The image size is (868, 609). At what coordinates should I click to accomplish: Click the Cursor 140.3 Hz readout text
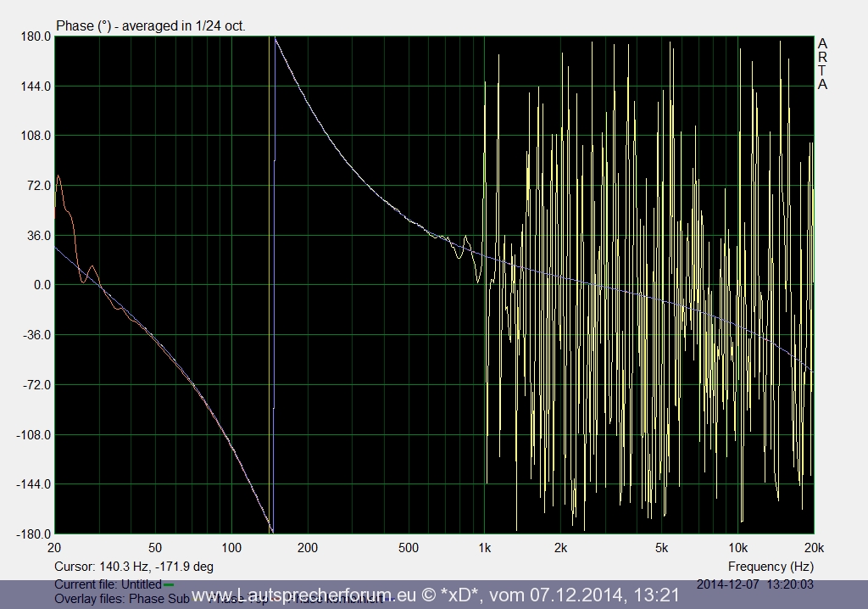[x=134, y=566]
